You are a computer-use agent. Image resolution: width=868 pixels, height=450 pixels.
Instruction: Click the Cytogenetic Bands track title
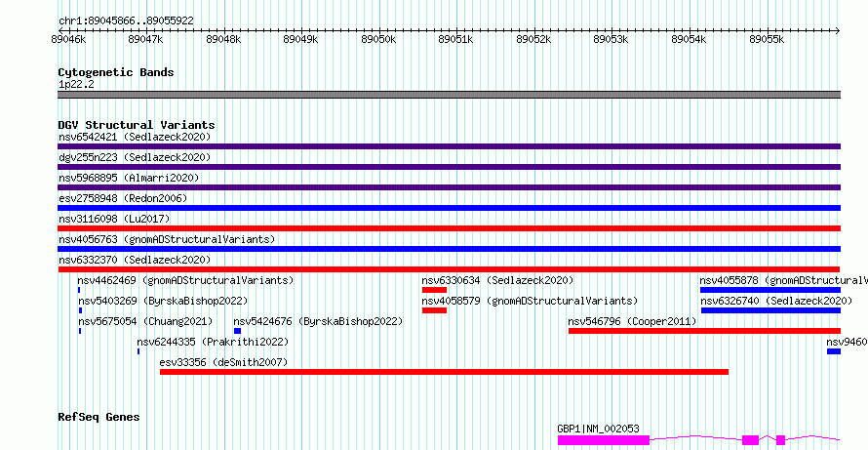[x=116, y=72]
